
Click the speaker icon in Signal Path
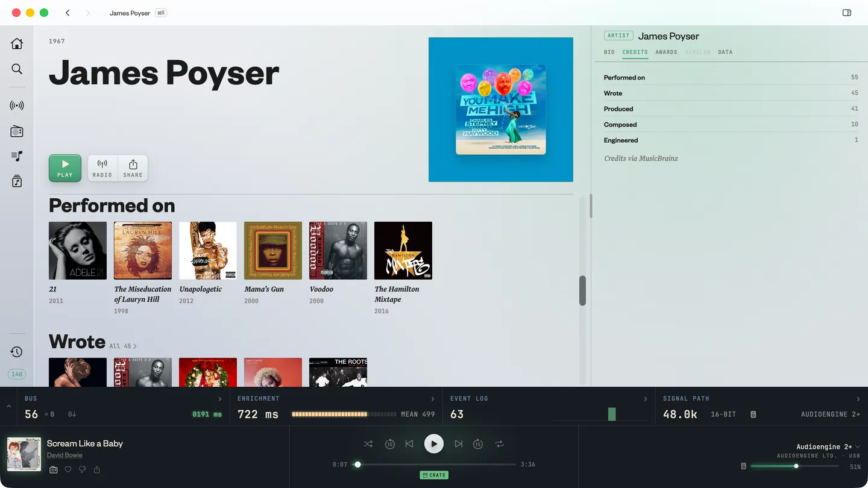tap(753, 414)
